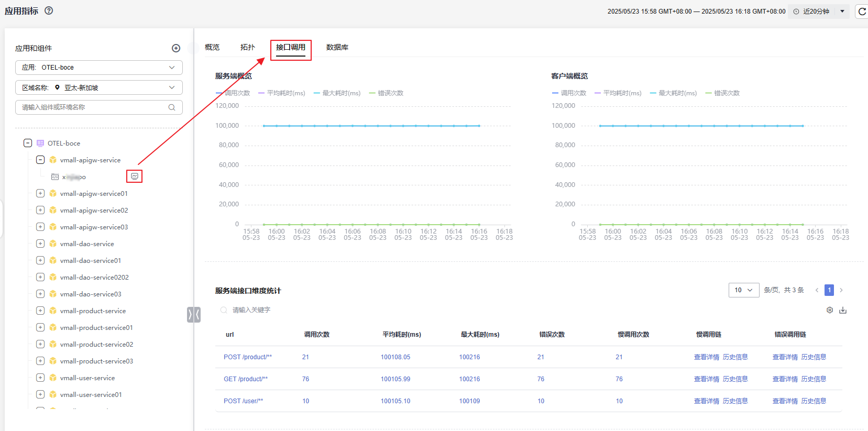
Task: Toggle 最大耗时(ms) legend in 客户端概览 chart
Action: tap(674, 93)
